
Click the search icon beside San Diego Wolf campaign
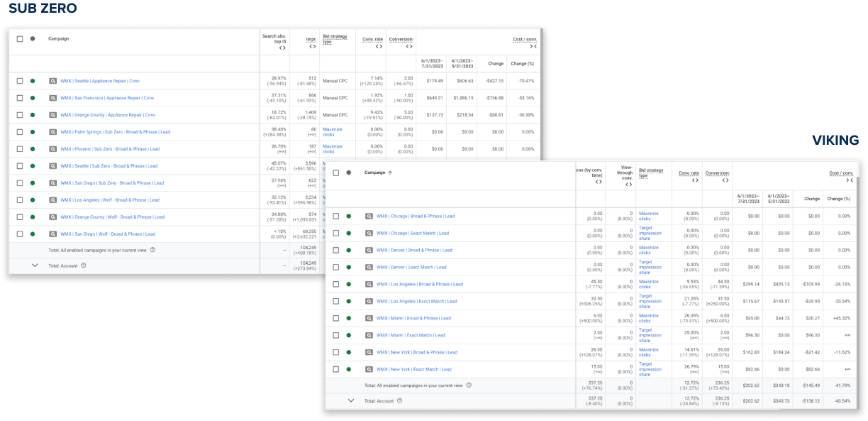point(52,234)
